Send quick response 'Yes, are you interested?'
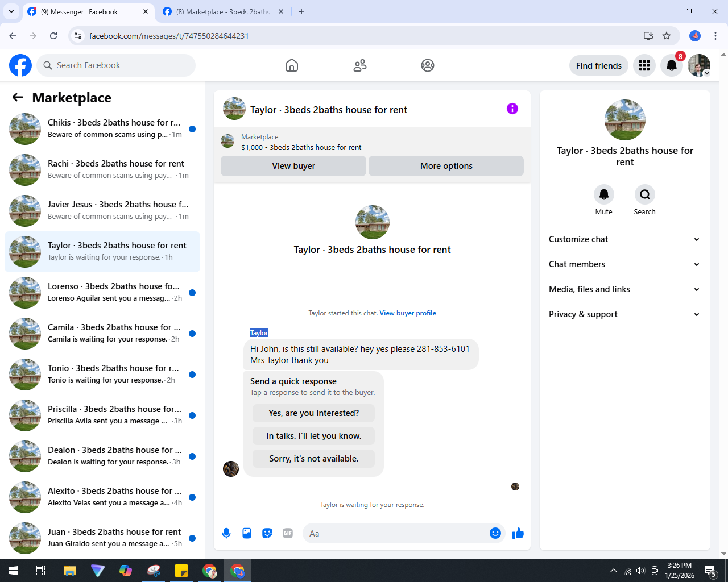This screenshot has width=728, height=582. click(x=314, y=413)
